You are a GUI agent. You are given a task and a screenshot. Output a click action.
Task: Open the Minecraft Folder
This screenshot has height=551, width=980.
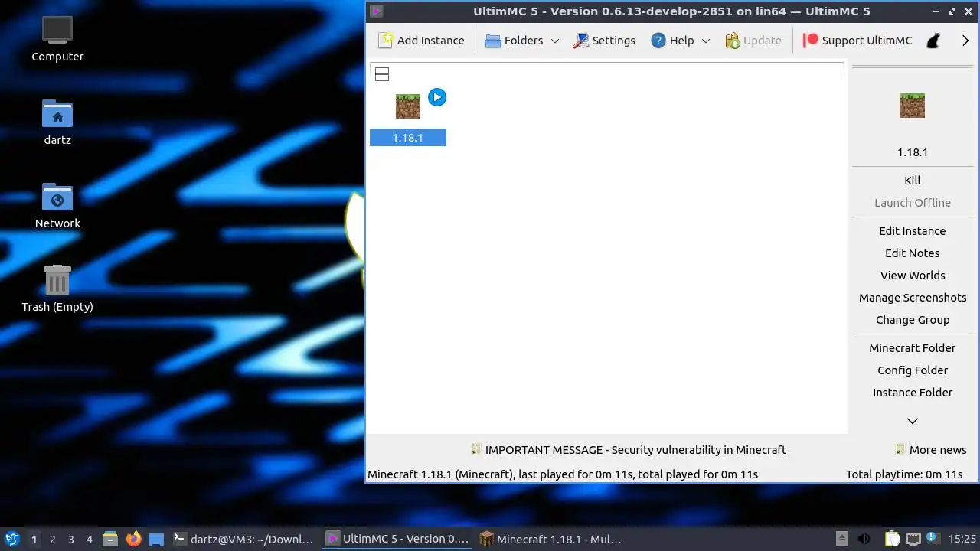pos(913,348)
